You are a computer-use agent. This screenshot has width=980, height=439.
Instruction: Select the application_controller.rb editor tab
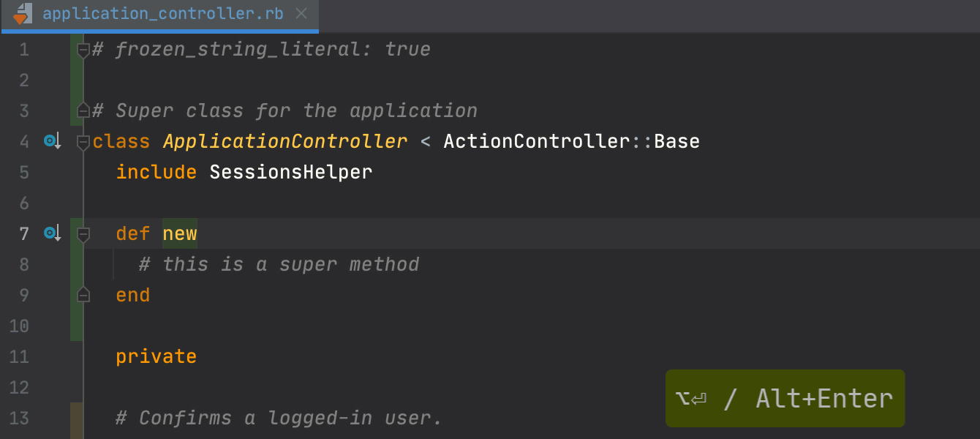click(x=162, y=14)
